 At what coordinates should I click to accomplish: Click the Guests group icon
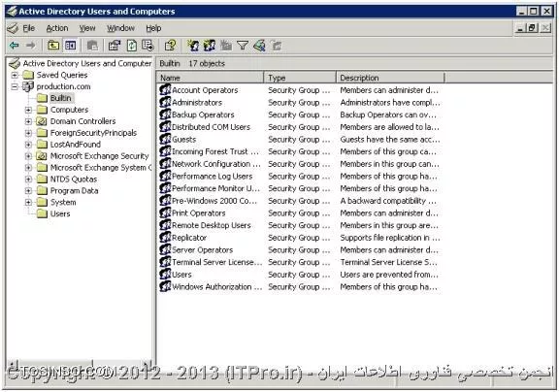(165, 139)
